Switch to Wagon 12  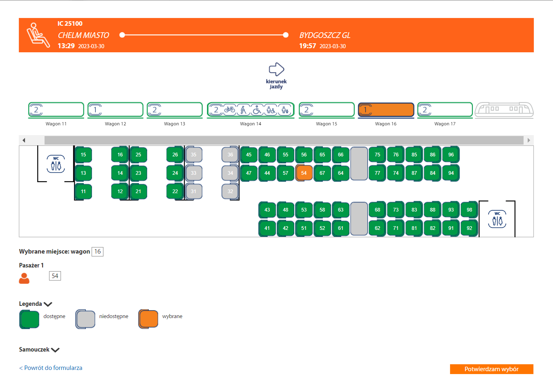[x=115, y=110]
